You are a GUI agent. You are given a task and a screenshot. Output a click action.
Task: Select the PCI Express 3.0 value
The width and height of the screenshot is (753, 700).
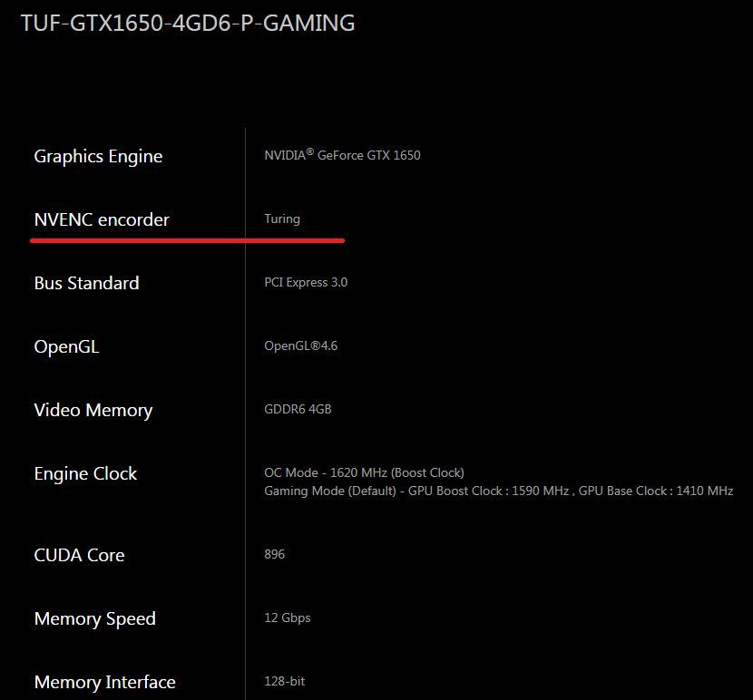point(306,282)
